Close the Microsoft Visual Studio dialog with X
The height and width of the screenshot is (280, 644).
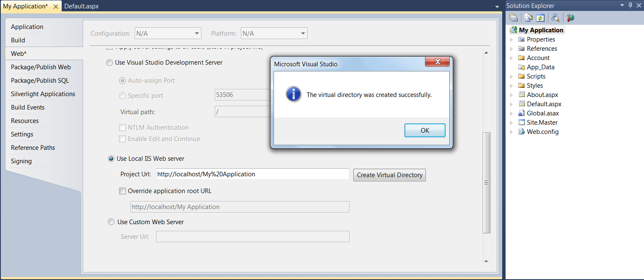(437, 62)
